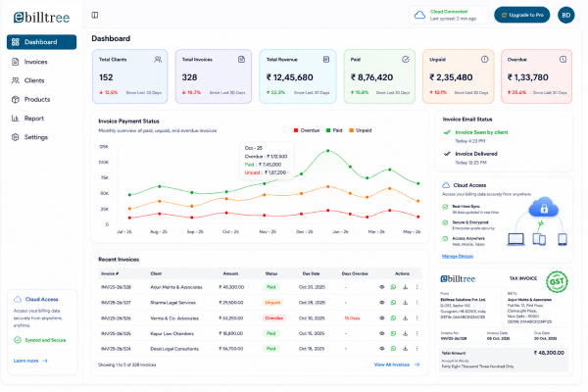Select the '15 Days' overdue value
The height and width of the screenshot is (392, 588).
coord(352,318)
